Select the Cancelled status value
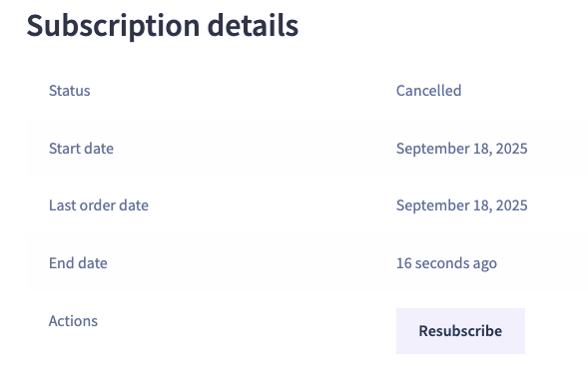Viewport: 588px width, 379px height. (428, 91)
